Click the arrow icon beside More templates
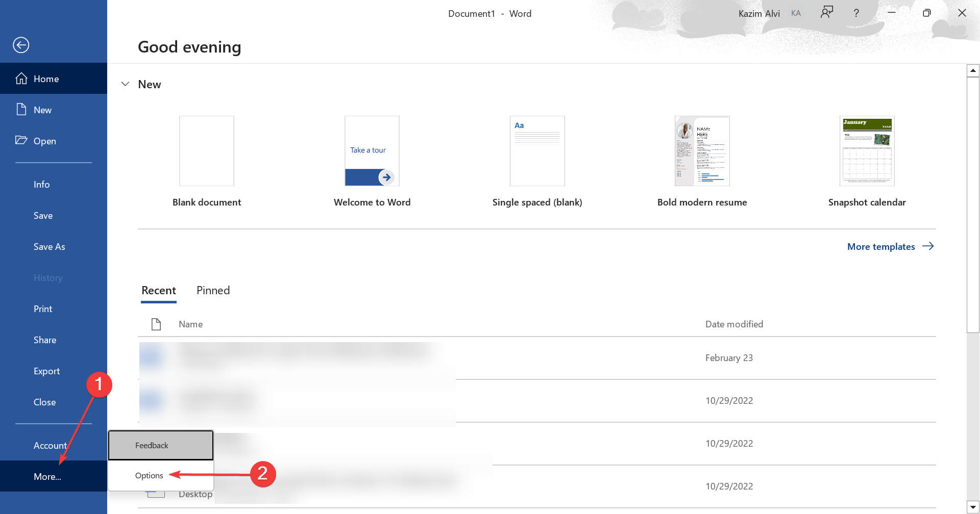This screenshot has width=980, height=514. click(x=928, y=246)
